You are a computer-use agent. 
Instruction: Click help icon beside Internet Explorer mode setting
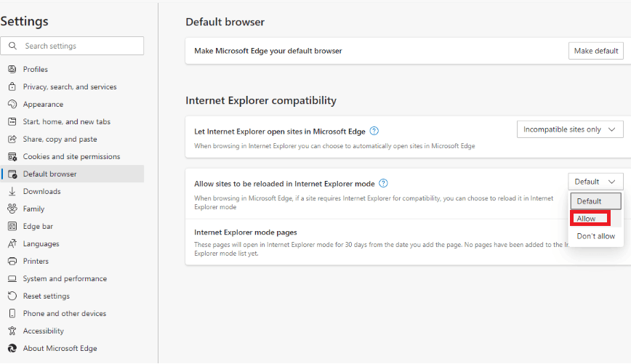coord(384,184)
